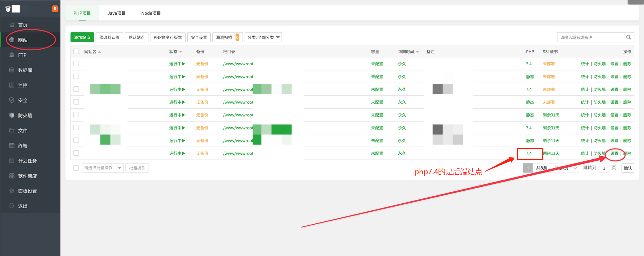
Task: Open the 防火墙 sidebar icon
Action: [x=12, y=115]
